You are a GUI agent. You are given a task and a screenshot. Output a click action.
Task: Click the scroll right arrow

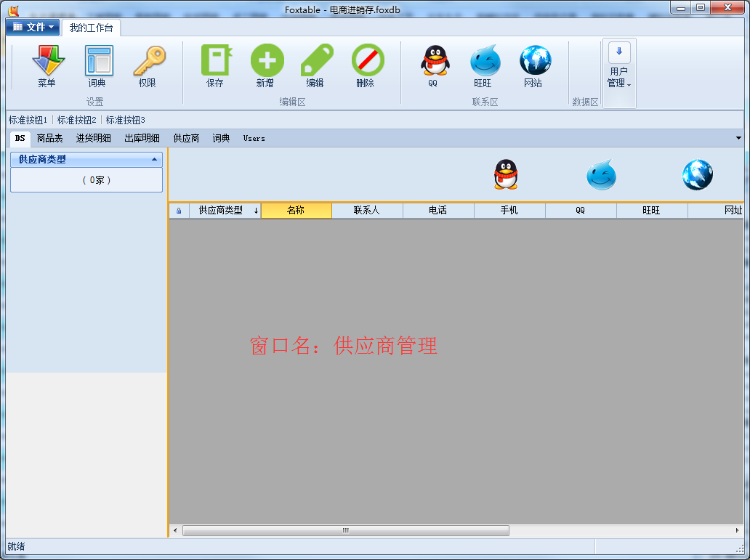click(x=737, y=530)
